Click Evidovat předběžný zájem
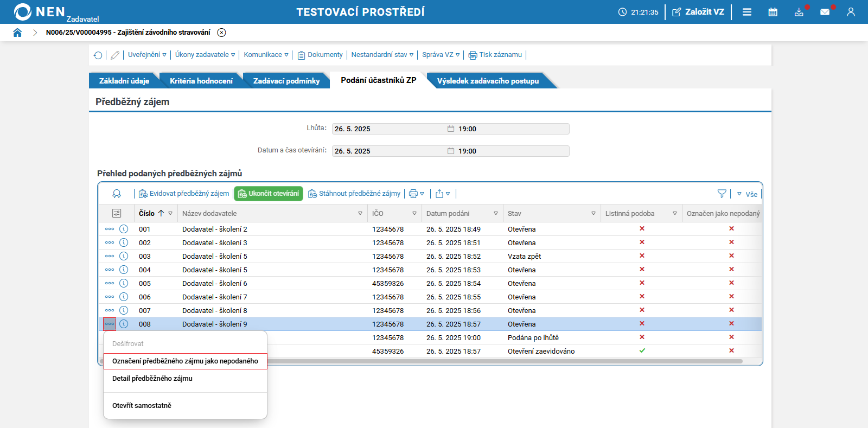 [184, 194]
